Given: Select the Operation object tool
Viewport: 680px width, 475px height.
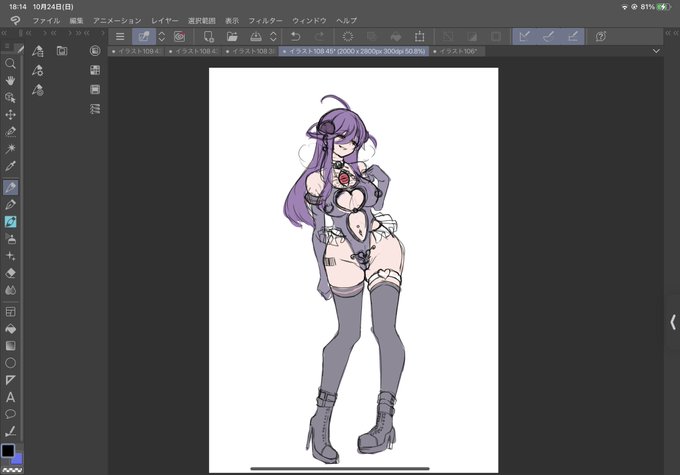Looking at the screenshot, I should tap(10, 98).
